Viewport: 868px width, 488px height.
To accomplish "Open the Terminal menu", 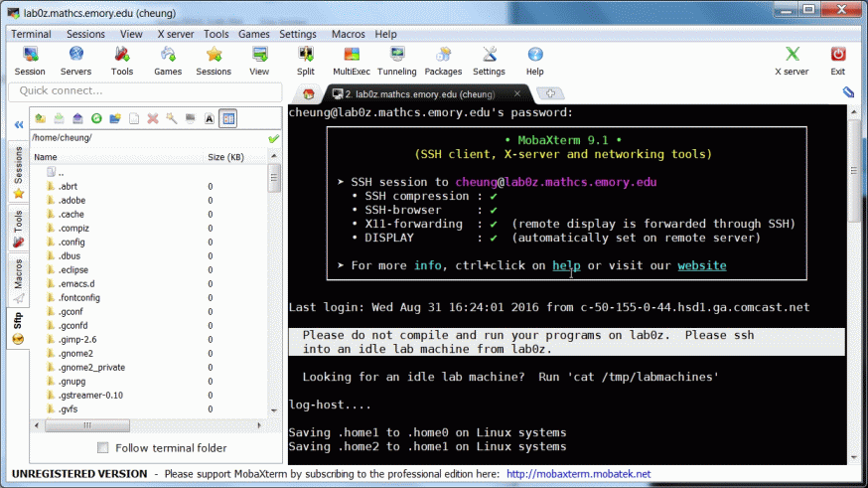I will [31, 34].
